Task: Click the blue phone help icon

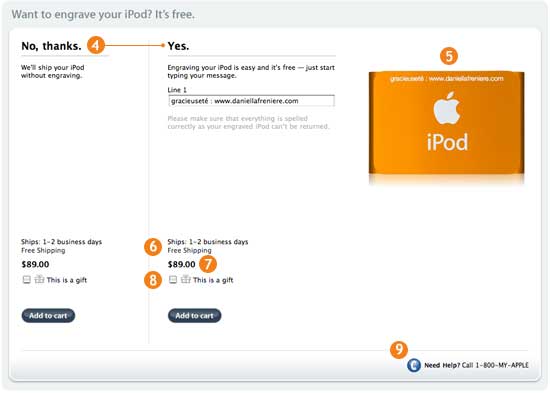Action: tap(414, 365)
